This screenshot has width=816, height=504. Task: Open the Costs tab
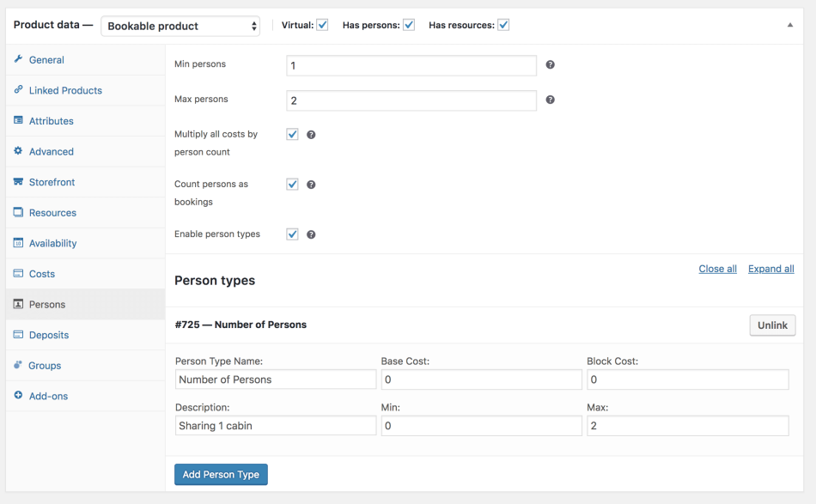41,274
